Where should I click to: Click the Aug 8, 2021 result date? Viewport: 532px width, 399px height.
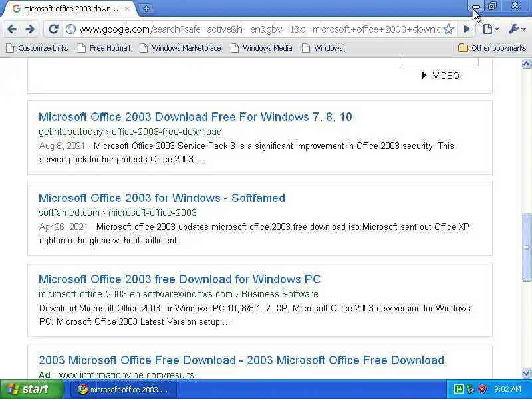pyautogui.click(x=62, y=146)
